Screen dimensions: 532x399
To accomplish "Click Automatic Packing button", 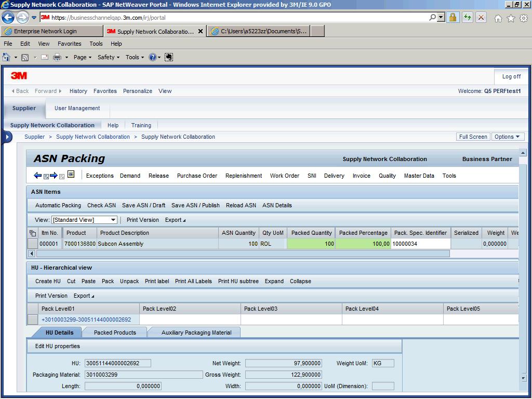I will (x=58, y=205).
